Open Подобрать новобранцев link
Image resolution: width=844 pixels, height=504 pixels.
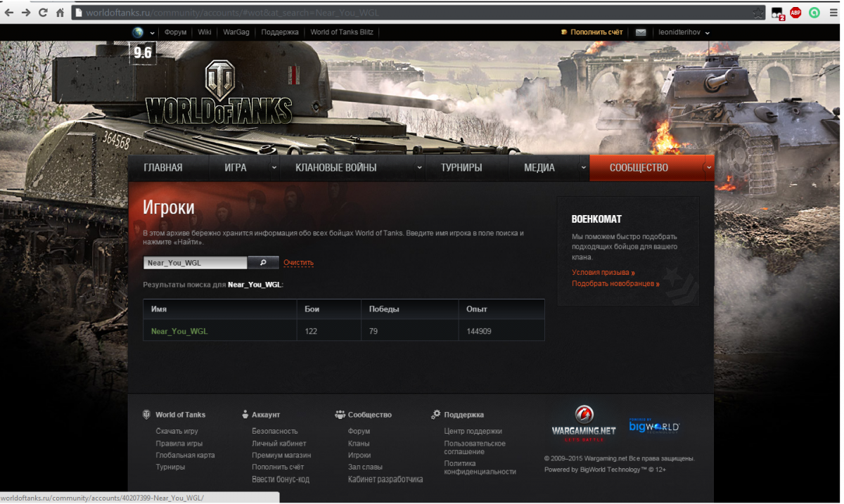[615, 284]
